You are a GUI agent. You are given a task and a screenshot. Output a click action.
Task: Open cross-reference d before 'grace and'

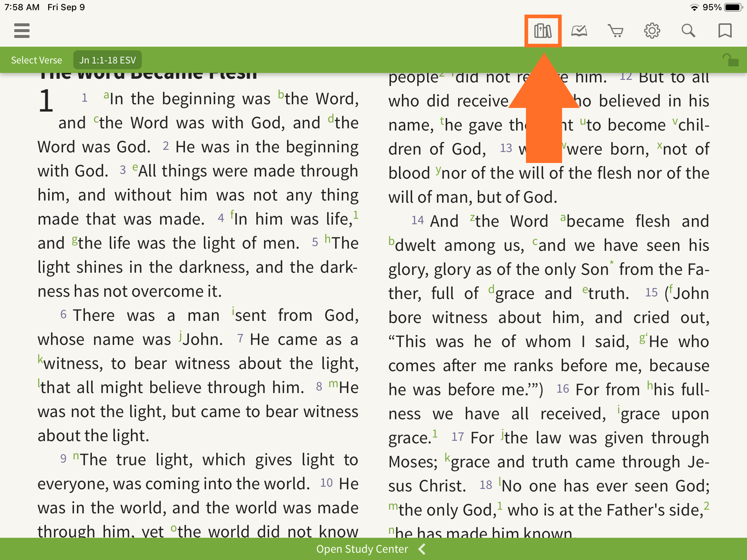(491, 290)
